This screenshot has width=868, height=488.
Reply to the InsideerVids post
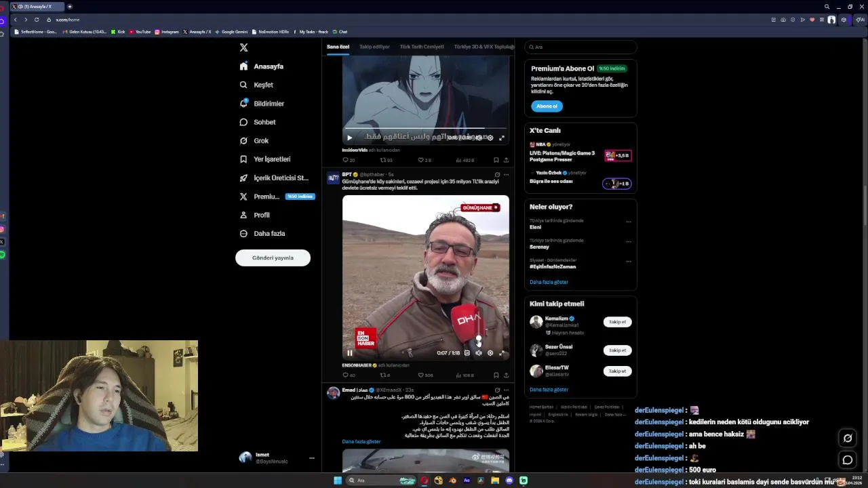pos(349,160)
